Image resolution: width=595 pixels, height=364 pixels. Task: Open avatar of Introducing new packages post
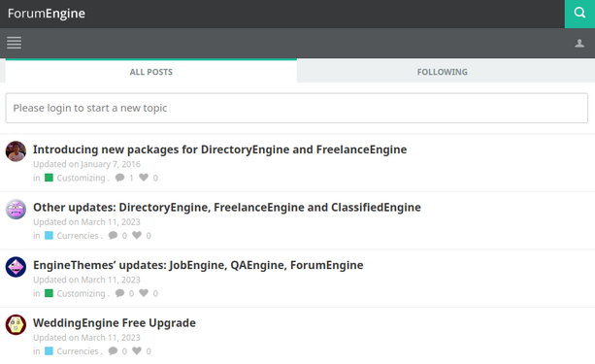click(16, 151)
